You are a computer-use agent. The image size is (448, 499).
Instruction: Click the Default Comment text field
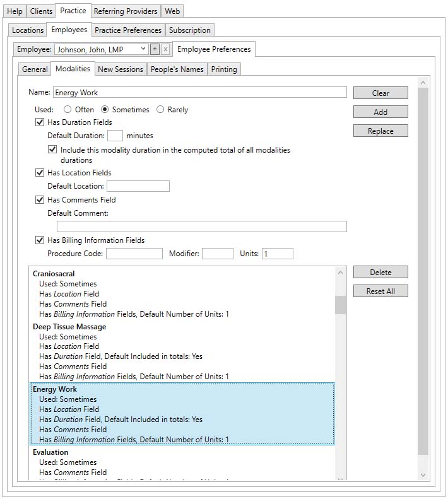[x=202, y=226]
